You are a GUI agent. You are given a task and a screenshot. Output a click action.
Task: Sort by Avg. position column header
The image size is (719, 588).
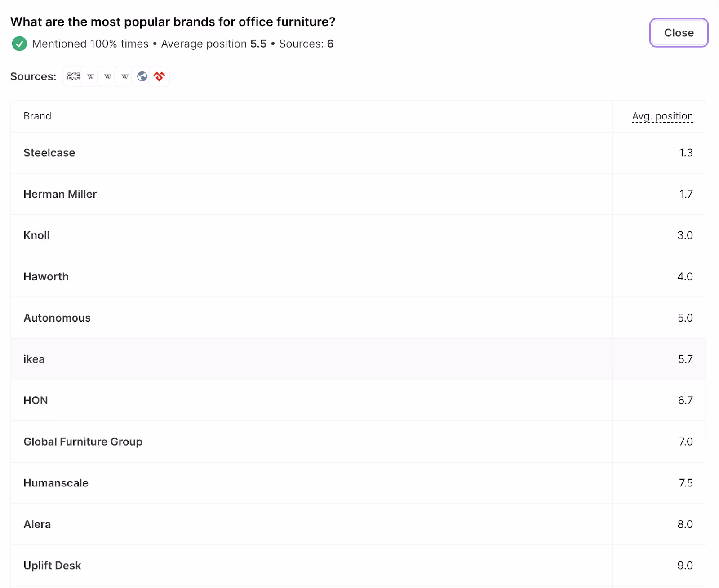click(662, 116)
